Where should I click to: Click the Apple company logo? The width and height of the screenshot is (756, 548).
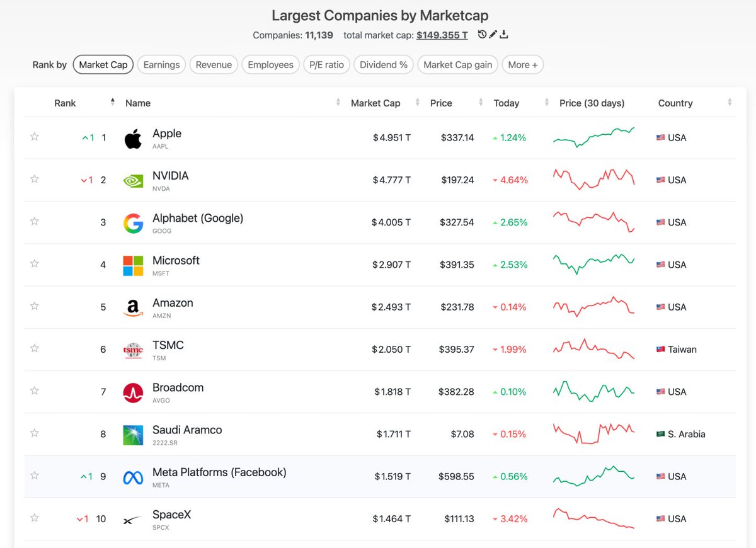(x=133, y=139)
